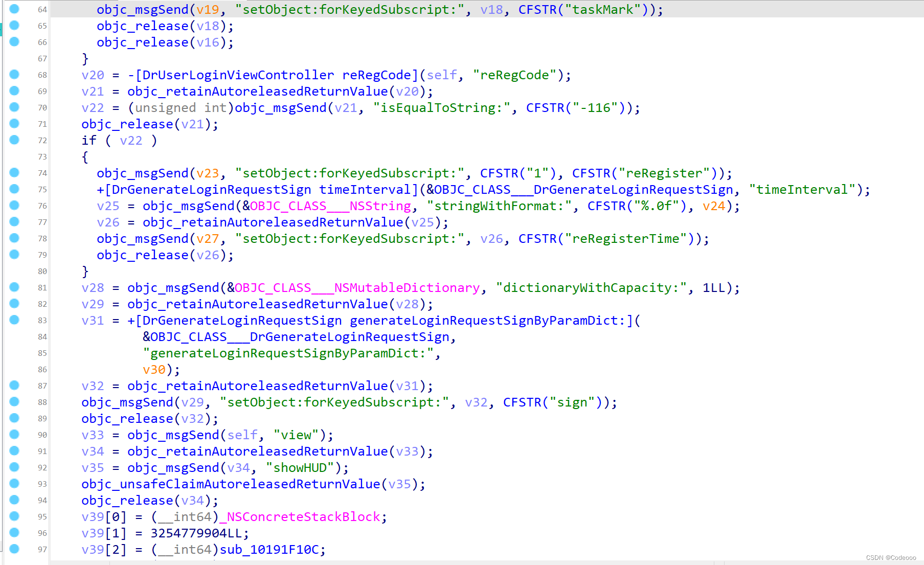This screenshot has height=565, width=924.
Task: Toggle breakpoint dot on line 83
Action: [x=14, y=320]
